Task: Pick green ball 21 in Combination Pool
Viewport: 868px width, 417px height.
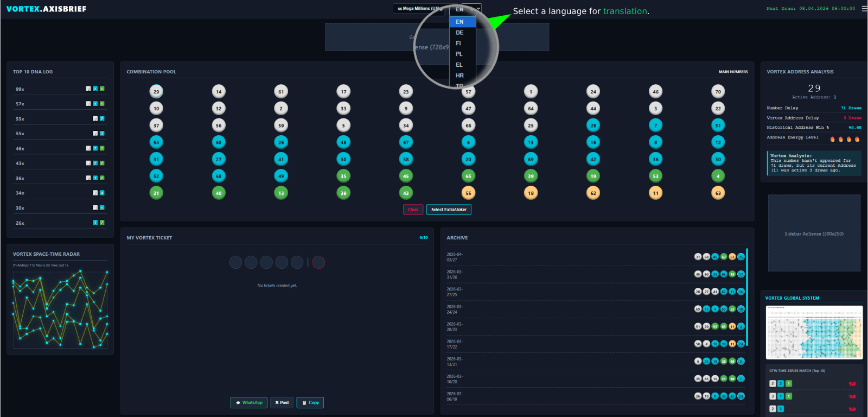Action: pos(156,193)
